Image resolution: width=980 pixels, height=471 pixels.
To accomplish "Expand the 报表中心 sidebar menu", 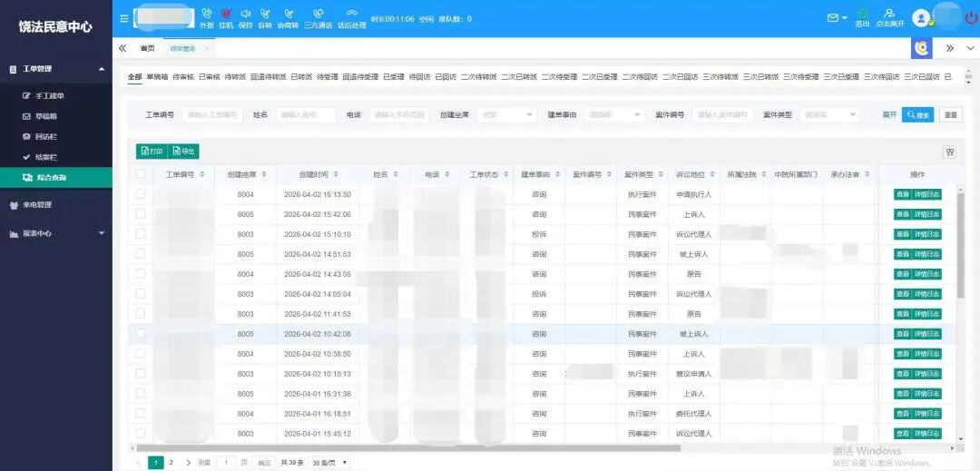I will [x=56, y=233].
